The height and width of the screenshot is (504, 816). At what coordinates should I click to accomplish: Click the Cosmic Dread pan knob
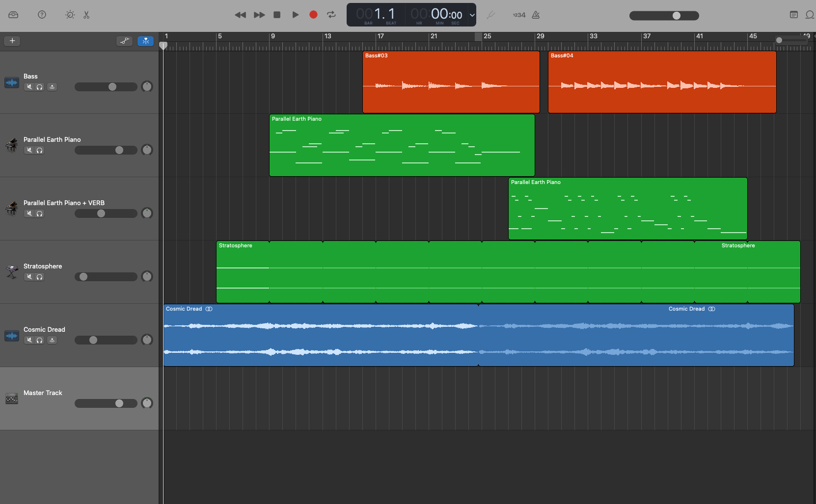(147, 340)
